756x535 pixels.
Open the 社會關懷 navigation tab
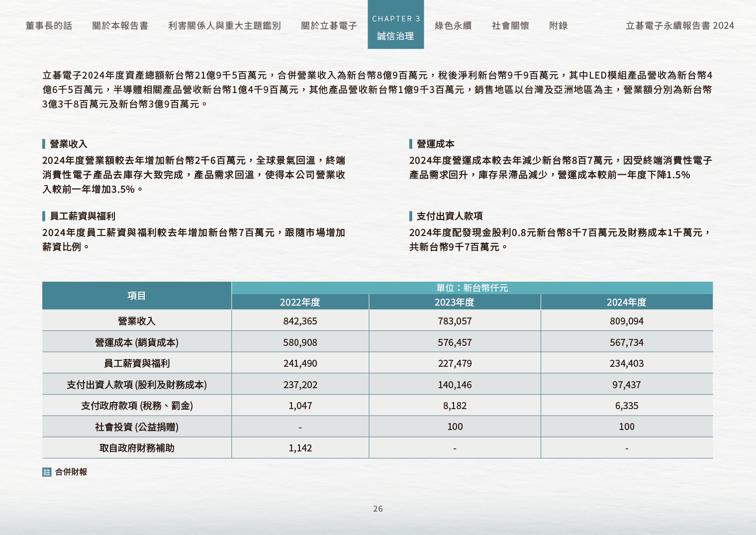pos(510,25)
